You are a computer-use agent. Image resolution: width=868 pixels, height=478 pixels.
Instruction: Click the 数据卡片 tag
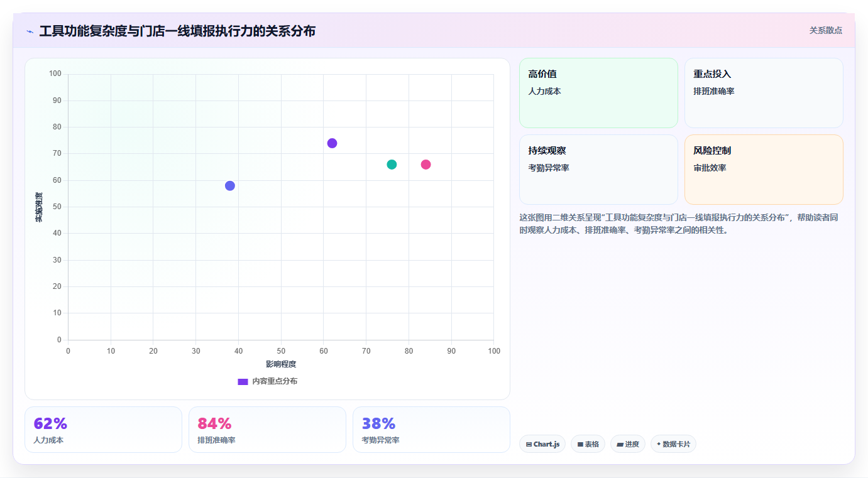tap(673, 444)
